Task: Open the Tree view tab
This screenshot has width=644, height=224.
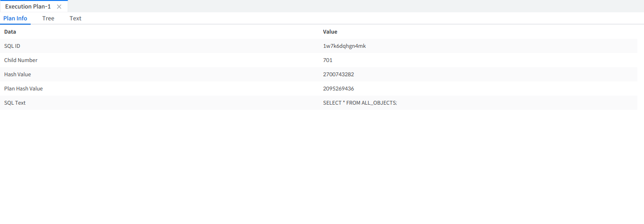Action: tap(48, 18)
